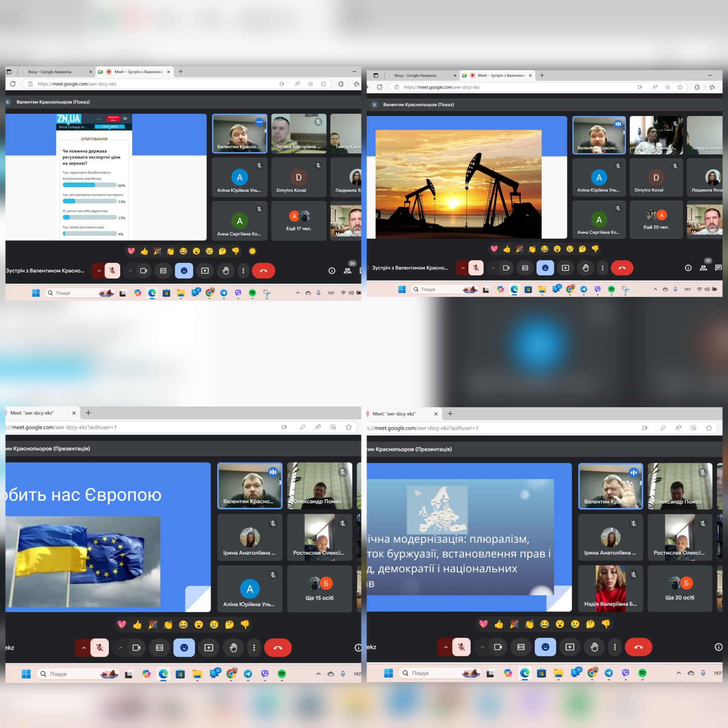Click captions icon below the Europe map slide
Viewport: 728px width, 728px height.
521,647
